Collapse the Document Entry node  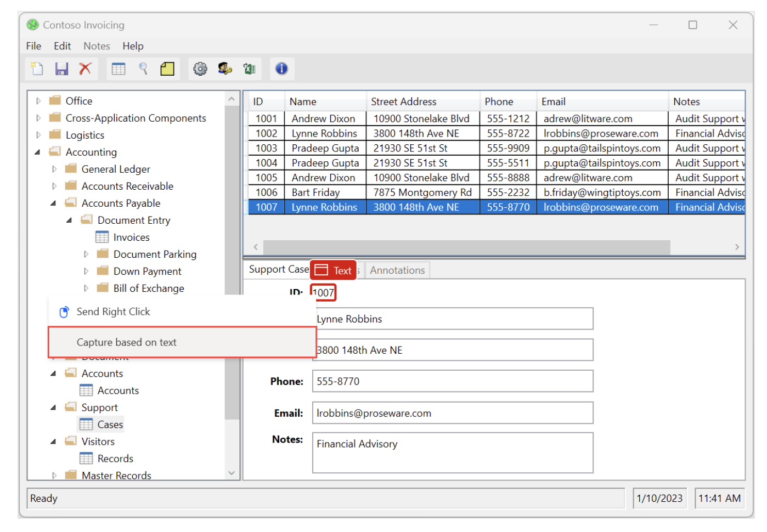tap(69, 220)
